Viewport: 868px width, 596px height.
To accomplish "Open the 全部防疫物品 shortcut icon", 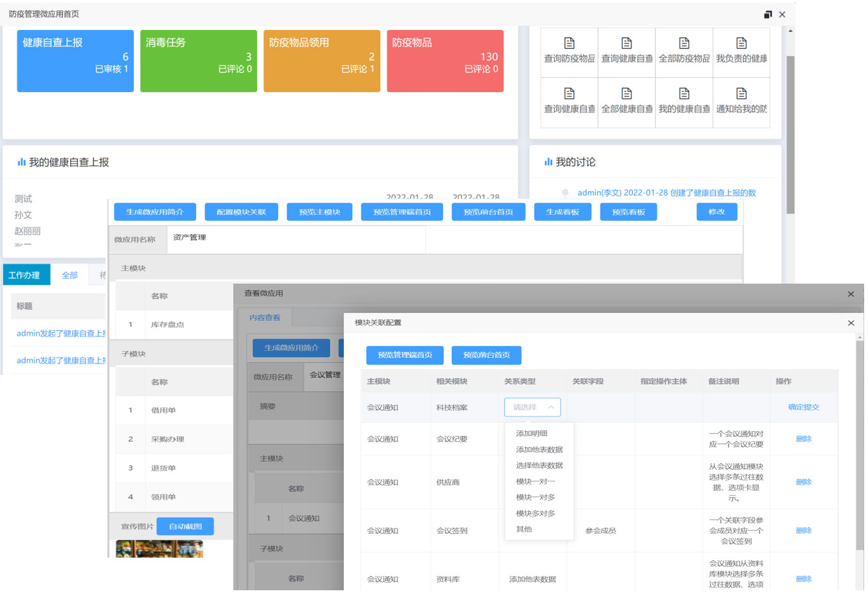I will [x=684, y=43].
